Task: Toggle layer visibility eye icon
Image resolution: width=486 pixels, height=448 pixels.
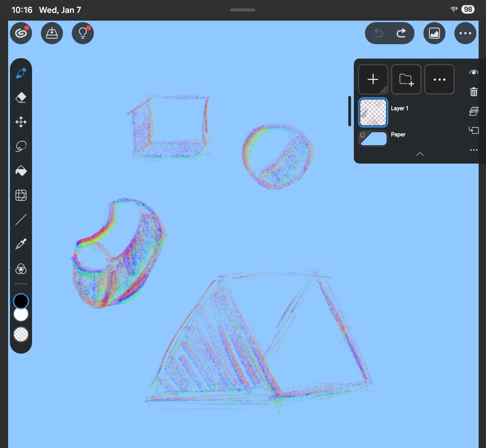Action: click(x=473, y=72)
